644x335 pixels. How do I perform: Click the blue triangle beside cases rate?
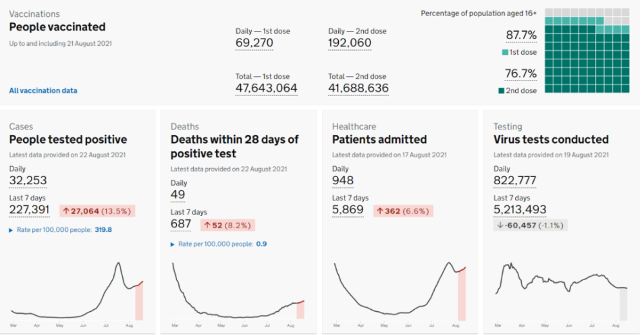[x=11, y=230]
